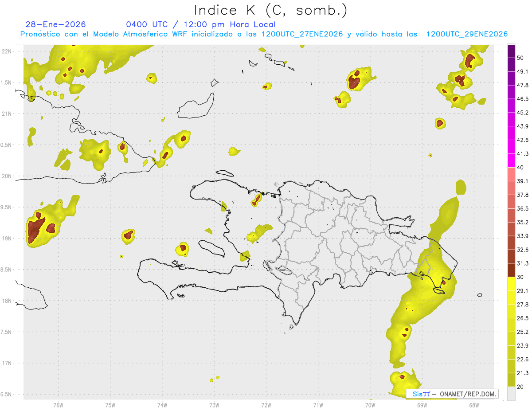
Task: Pick the dark purple swatch between 49.1 and 50
Action: 511,65
